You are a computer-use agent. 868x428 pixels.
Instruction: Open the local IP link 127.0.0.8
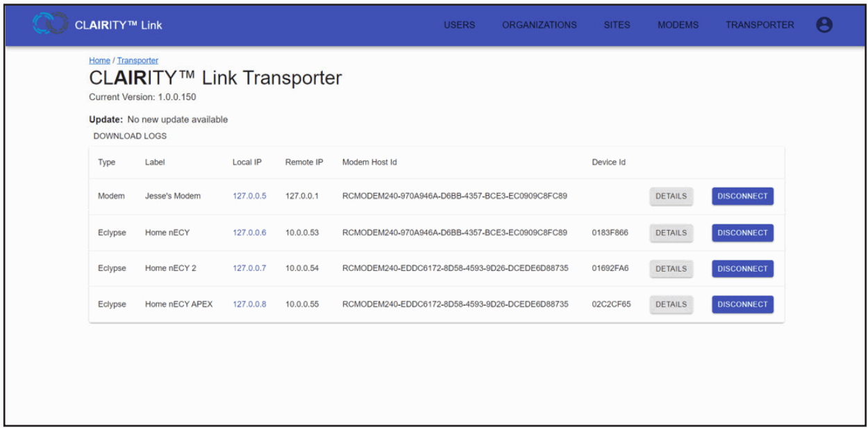(249, 304)
